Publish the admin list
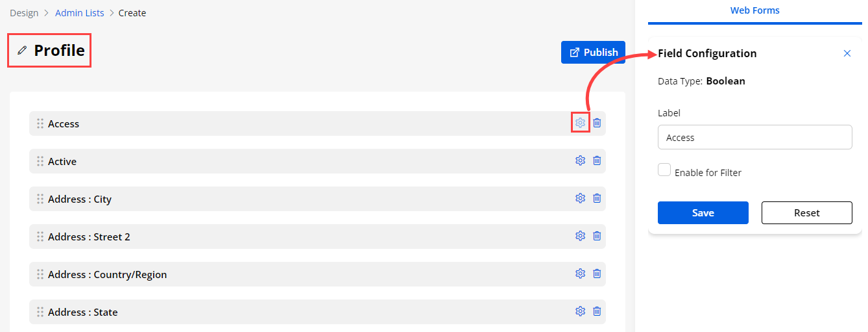Screen dimensions: 868x332 coord(593,53)
